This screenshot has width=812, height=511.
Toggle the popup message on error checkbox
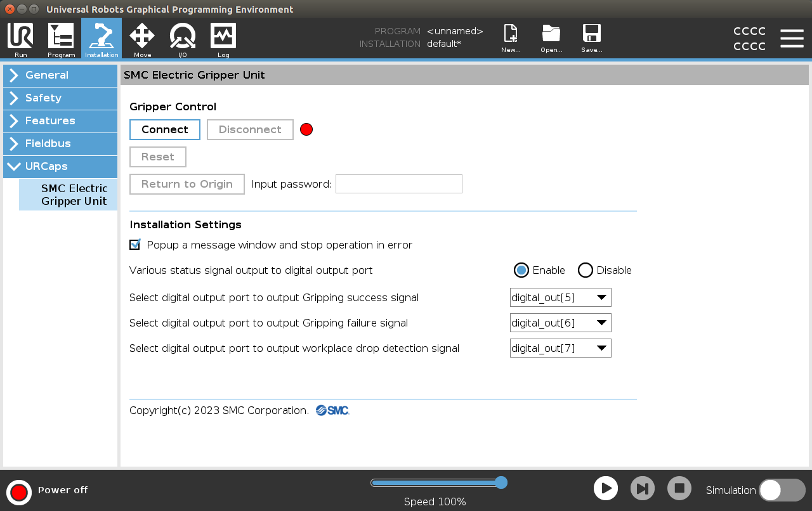pyautogui.click(x=134, y=245)
